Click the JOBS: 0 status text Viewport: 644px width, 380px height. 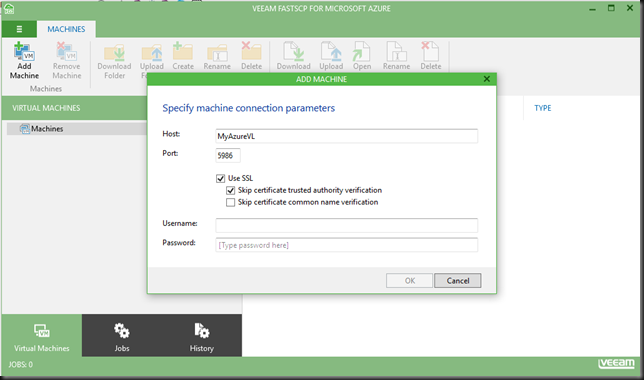21,364
